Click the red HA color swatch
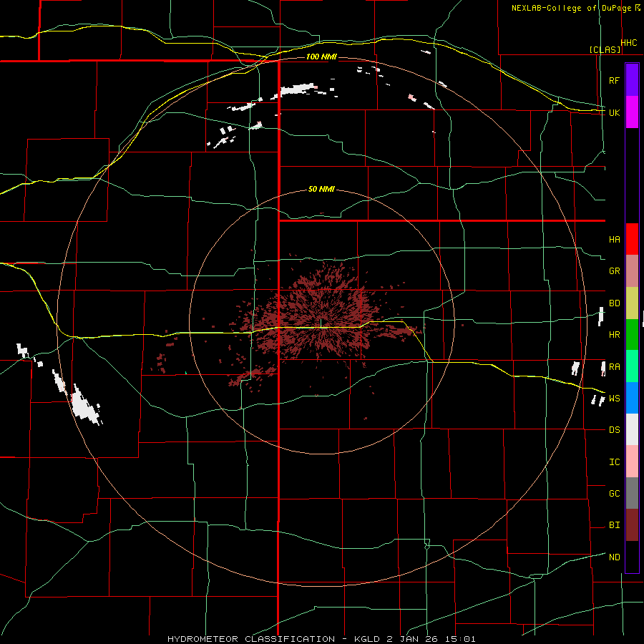Image resolution: width=644 pixels, height=644 pixels. point(632,239)
